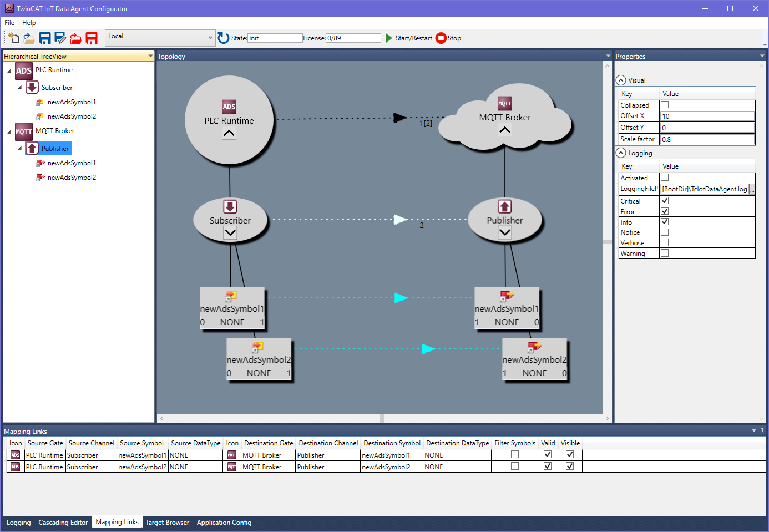Select the ADS icon in PLC Runtime topology node

tap(229, 107)
